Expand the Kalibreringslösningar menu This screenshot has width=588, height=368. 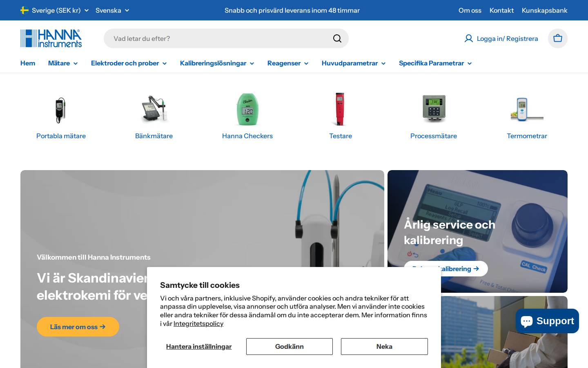(x=217, y=63)
